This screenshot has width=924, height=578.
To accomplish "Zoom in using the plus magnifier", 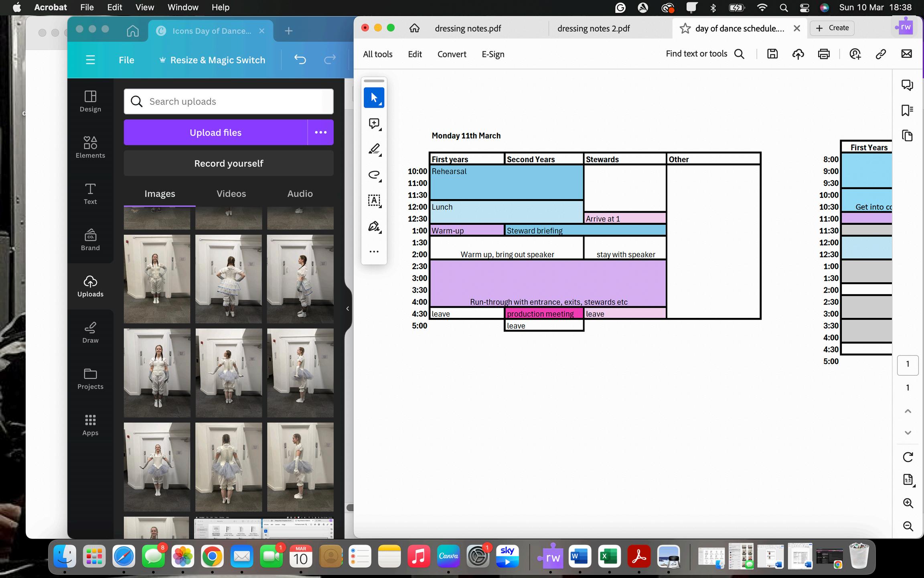I will coord(908,503).
